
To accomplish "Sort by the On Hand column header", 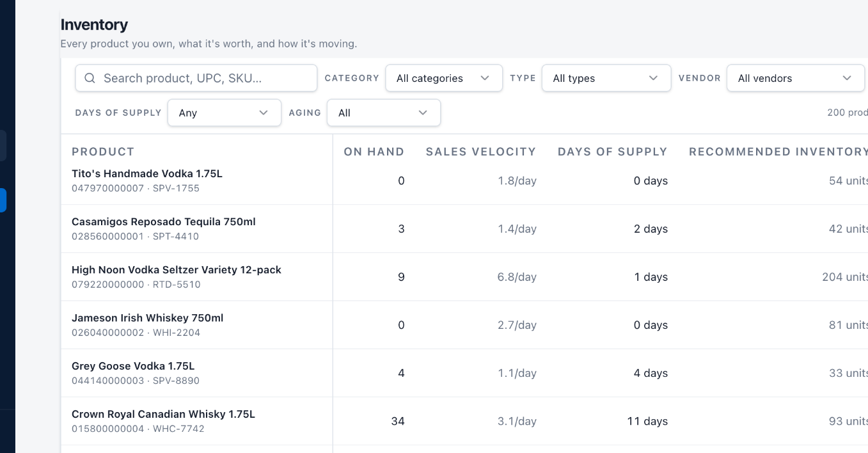I will [x=374, y=152].
